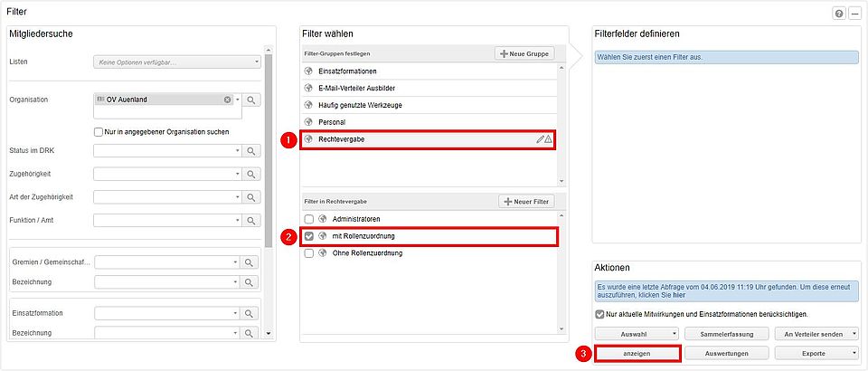Viewport: 868px width, 371px height.
Task: Click the search icon beside Einsatzformation field
Action: coord(250,313)
